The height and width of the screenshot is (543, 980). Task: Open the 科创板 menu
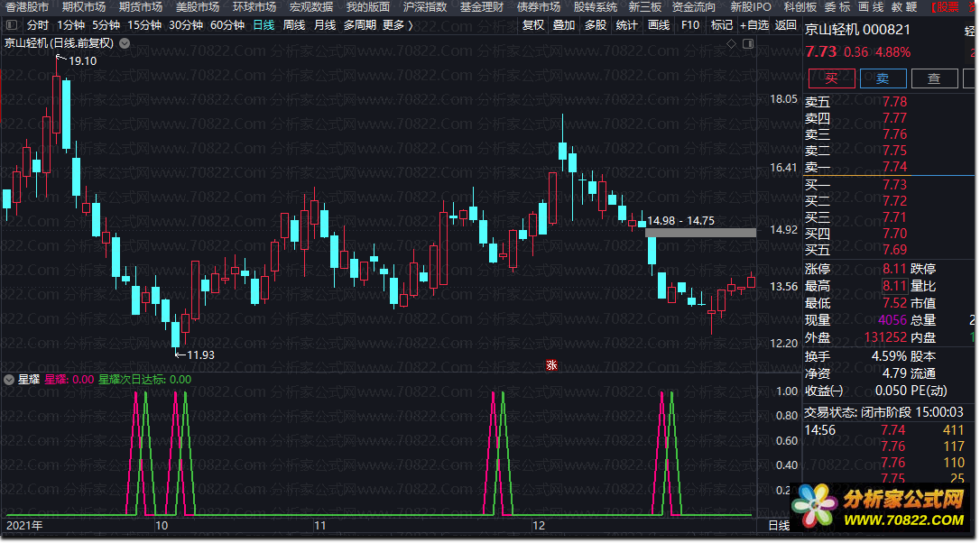point(800,7)
